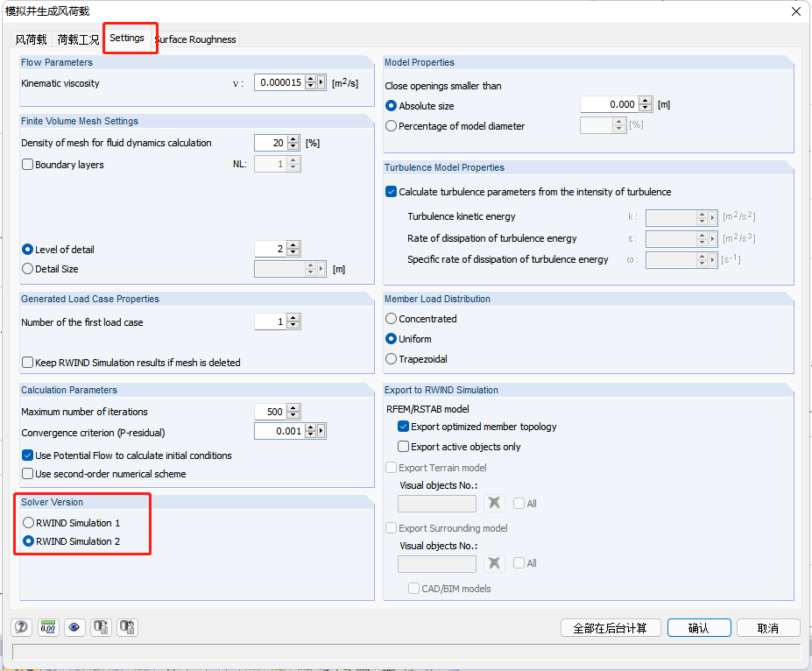Tick the CAD/BIM models checkbox
This screenshot has height=671, width=812.
pyautogui.click(x=413, y=588)
